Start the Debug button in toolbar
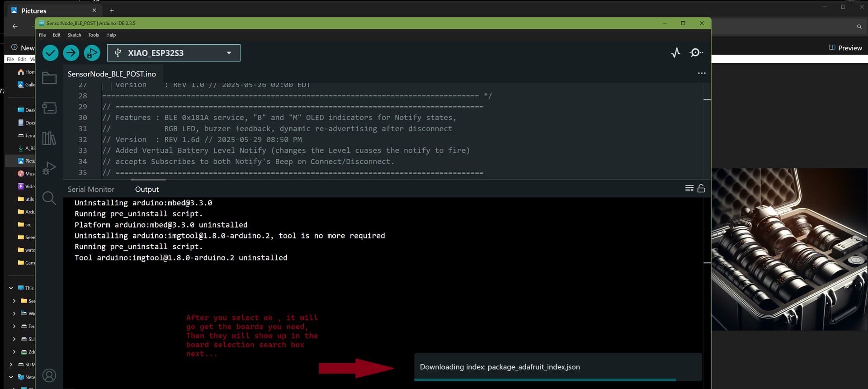868x389 pixels. tap(92, 53)
